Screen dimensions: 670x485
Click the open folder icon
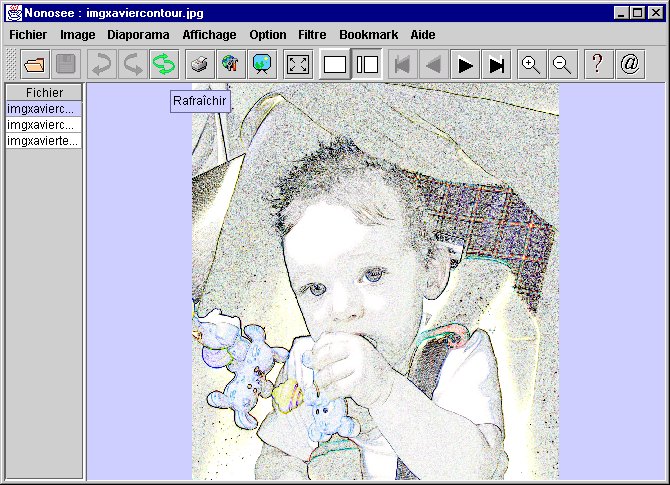[34, 65]
